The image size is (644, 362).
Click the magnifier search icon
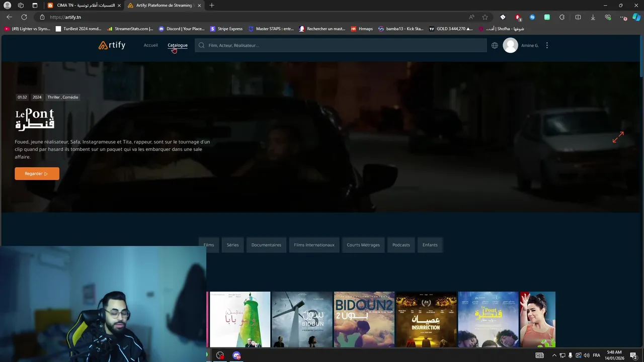click(x=202, y=45)
